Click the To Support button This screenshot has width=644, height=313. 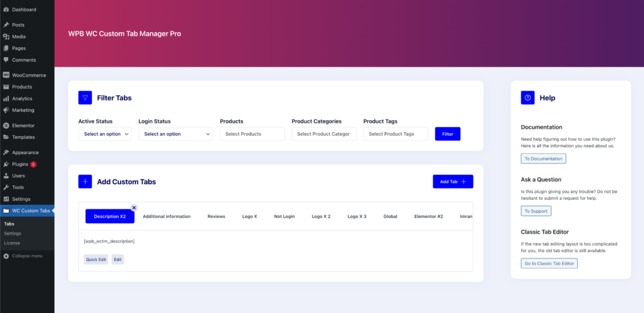tap(536, 211)
